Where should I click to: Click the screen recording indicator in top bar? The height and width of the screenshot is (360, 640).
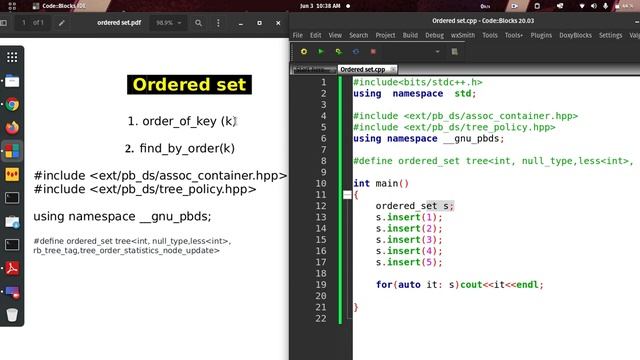(515, 6)
